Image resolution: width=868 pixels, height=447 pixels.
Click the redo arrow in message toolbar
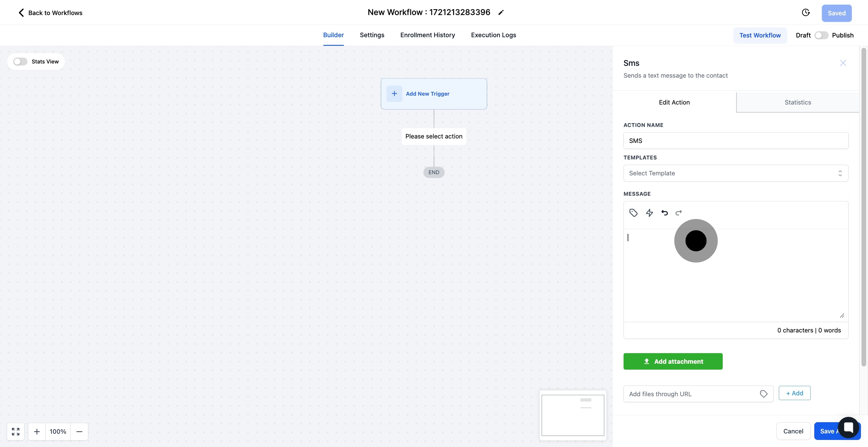tap(679, 213)
